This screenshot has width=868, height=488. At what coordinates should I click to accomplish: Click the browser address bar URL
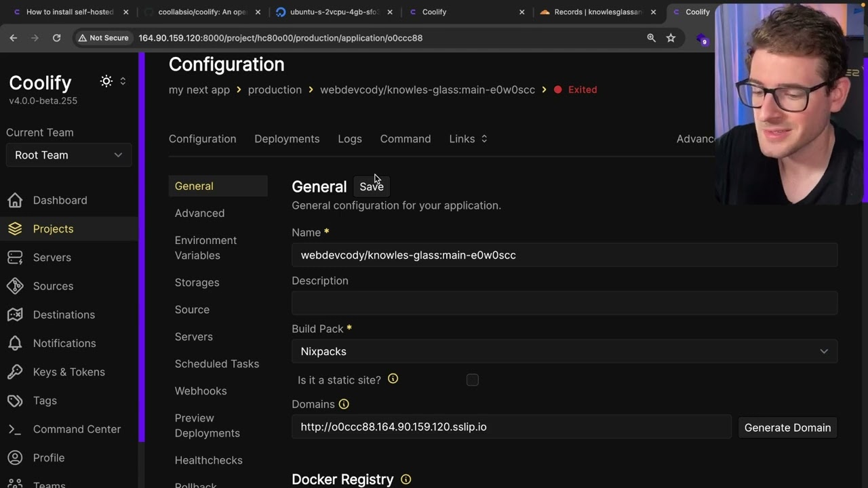click(281, 38)
